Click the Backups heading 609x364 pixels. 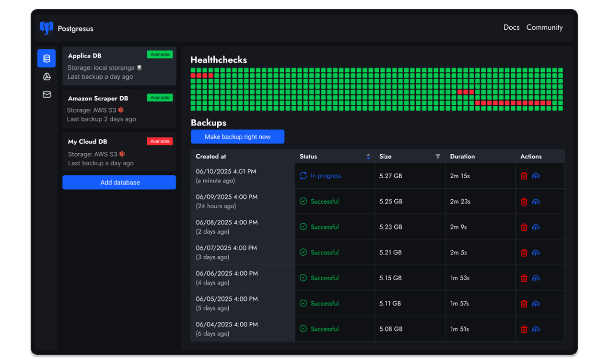pyautogui.click(x=209, y=123)
